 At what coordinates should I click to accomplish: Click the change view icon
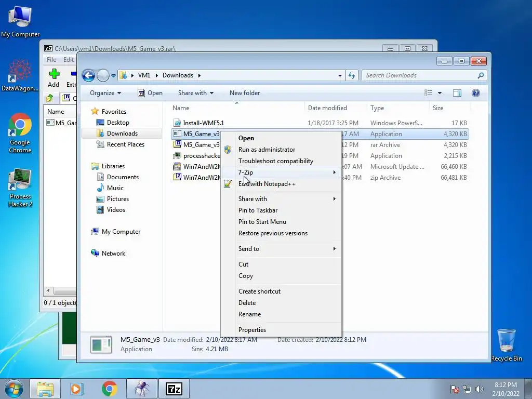click(x=429, y=93)
